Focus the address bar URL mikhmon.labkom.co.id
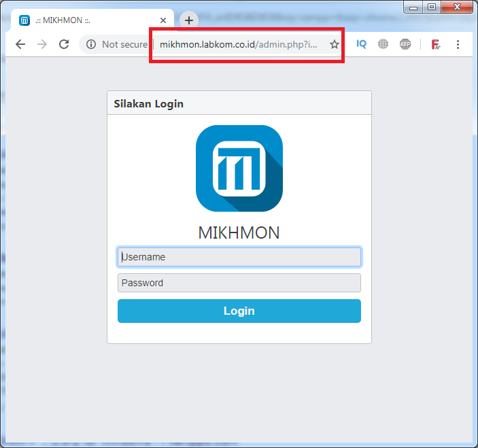Image resolution: width=478 pixels, height=448 pixels. pos(239,44)
